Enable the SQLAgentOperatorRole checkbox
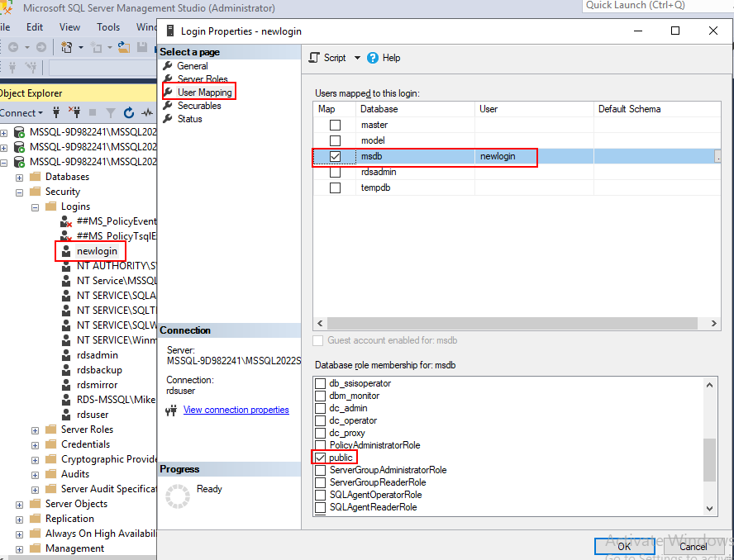The image size is (734, 560). pyautogui.click(x=320, y=495)
